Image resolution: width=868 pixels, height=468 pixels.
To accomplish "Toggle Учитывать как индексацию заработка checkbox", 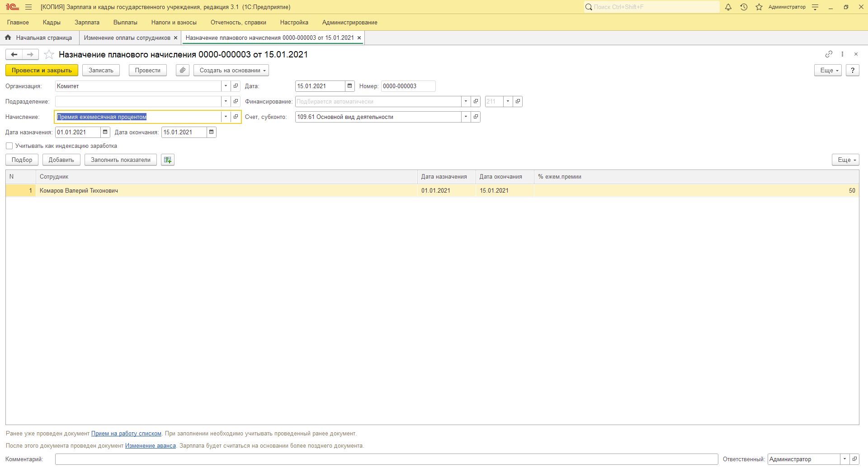I will [x=9, y=146].
